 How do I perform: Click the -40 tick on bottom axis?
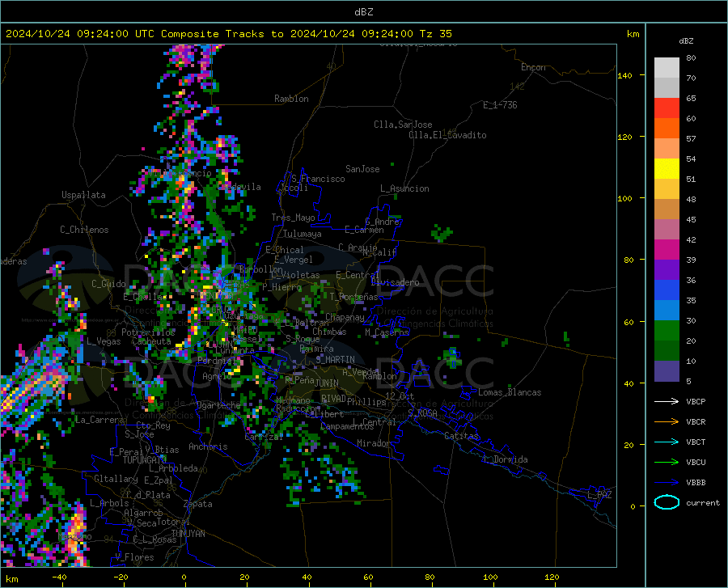click(x=59, y=577)
